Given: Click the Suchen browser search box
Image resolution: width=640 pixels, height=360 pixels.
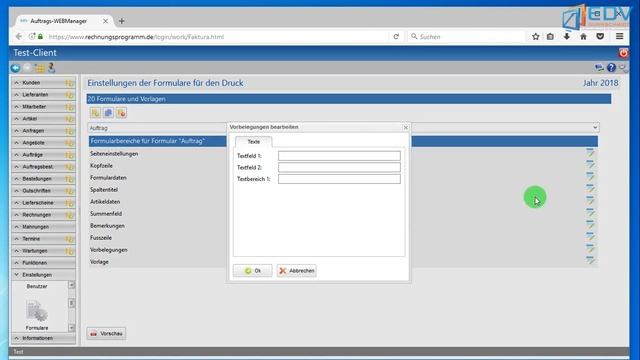Looking at the screenshot, I should click(x=467, y=37).
